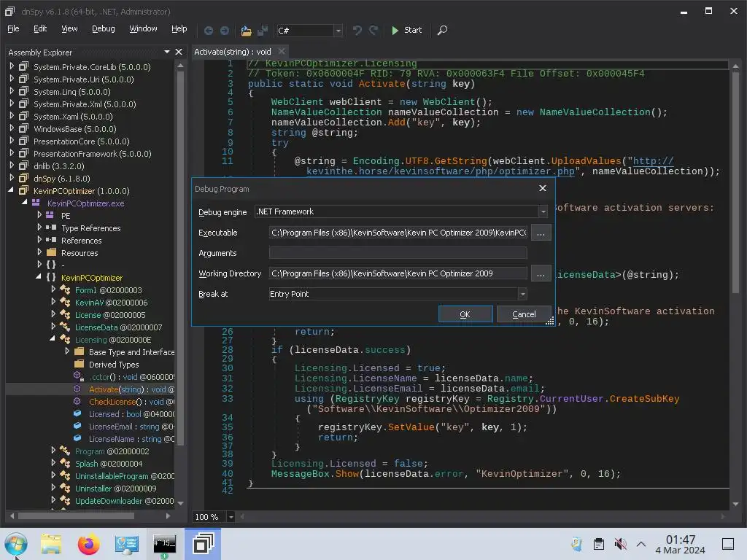Open the Windows Start menu
Screen dimensions: 747x560
[16, 544]
